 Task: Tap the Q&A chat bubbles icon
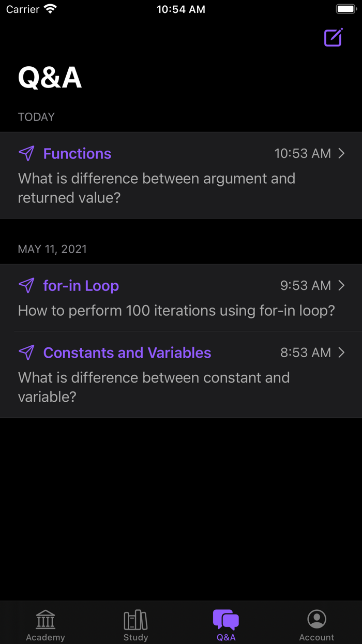226,619
